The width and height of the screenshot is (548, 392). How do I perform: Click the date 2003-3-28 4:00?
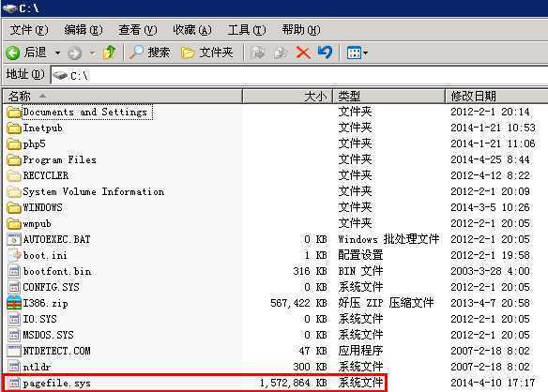tap(490, 271)
